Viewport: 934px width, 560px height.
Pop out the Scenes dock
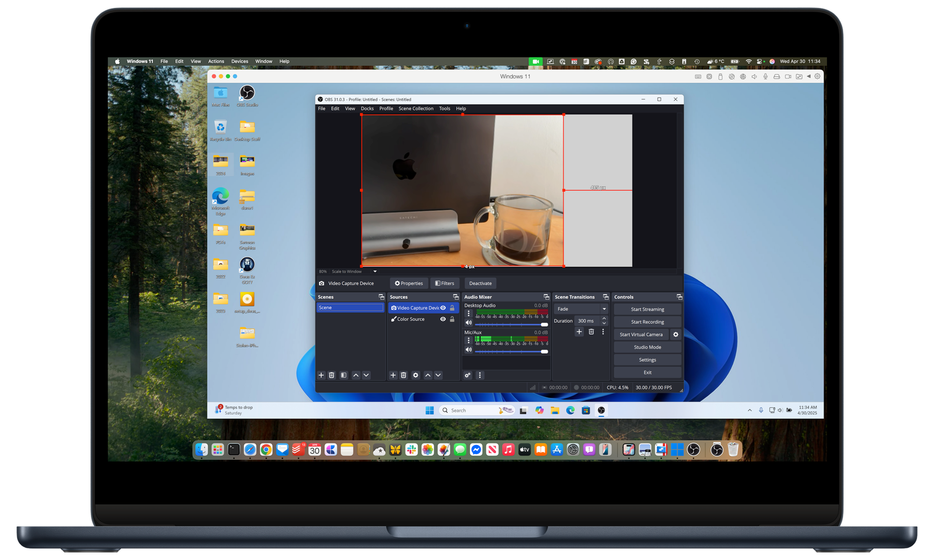pos(381,297)
